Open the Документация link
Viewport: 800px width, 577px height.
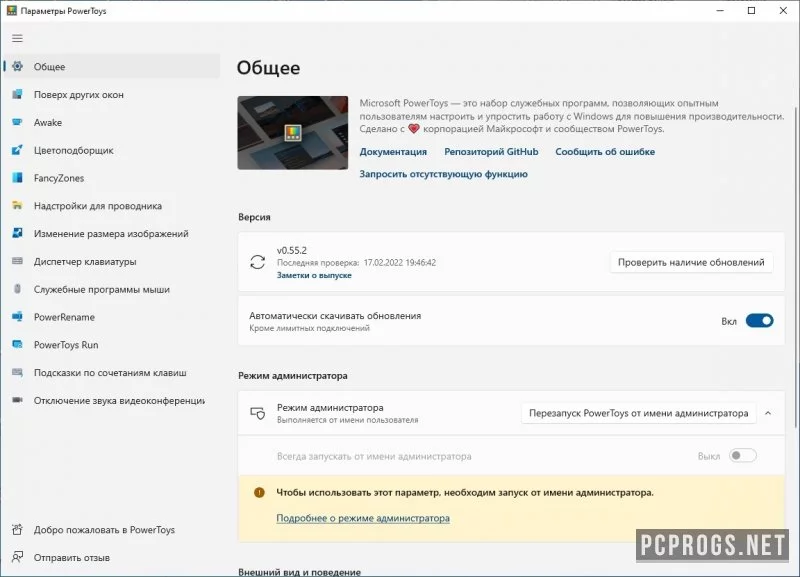pyautogui.click(x=393, y=152)
